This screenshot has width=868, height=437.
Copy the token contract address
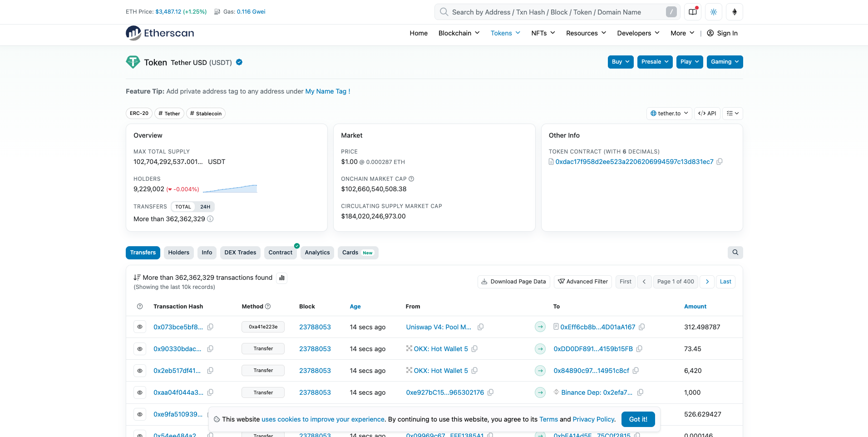click(720, 162)
